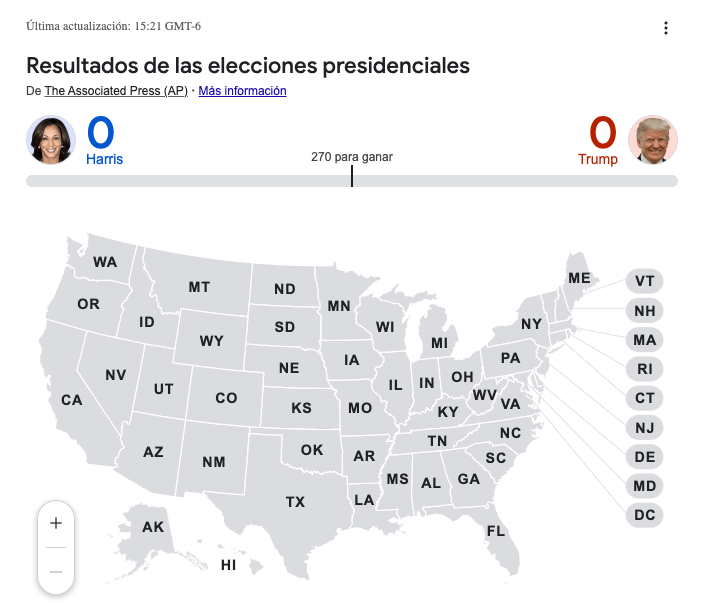Open the three-dot more options menu
Viewport: 725px width, 603px height.
[666, 28]
